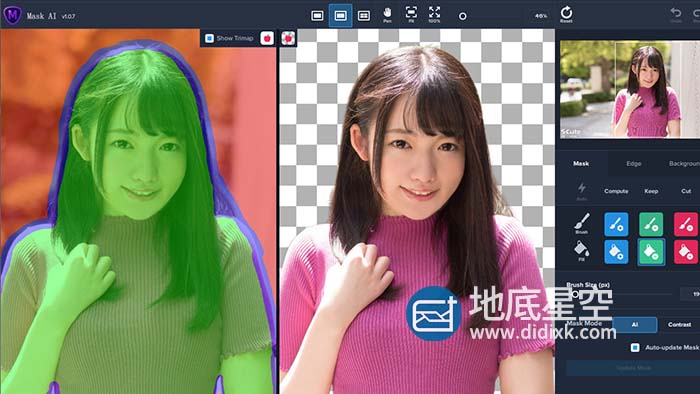Select the green Keep brush tool
The image size is (700, 394).
[x=651, y=224]
